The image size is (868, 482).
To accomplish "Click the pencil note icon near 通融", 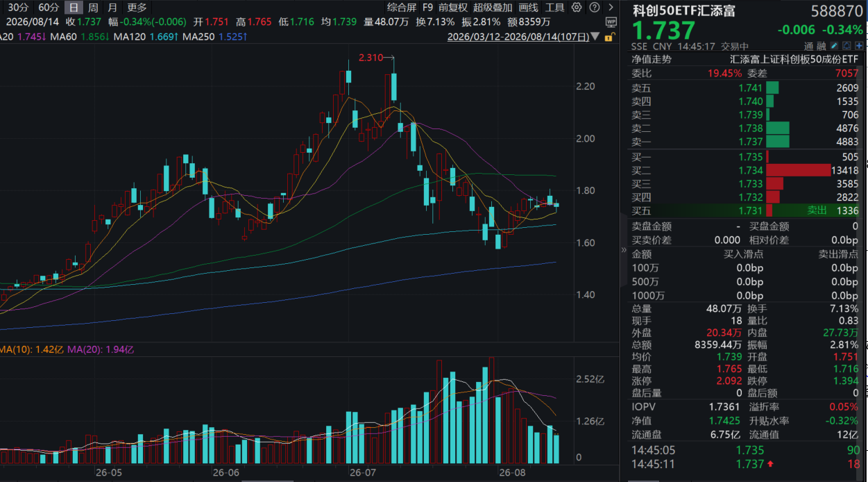I will tap(835, 46).
